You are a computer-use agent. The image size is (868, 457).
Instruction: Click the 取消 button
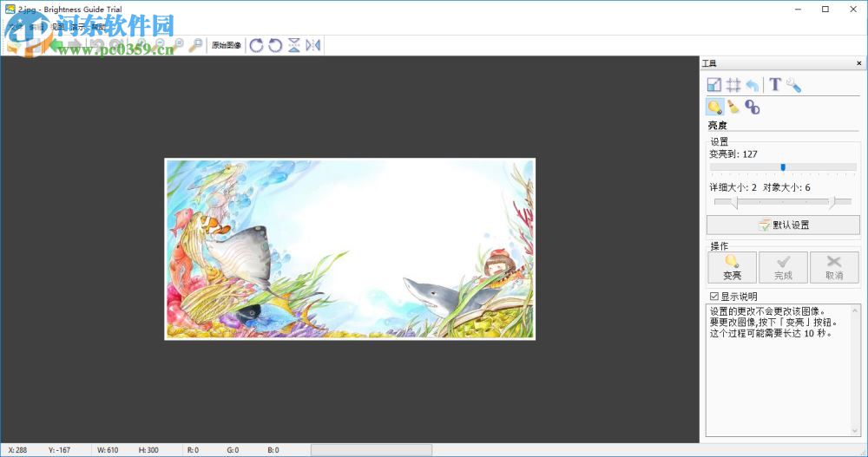pyautogui.click(x=833, y=267)
